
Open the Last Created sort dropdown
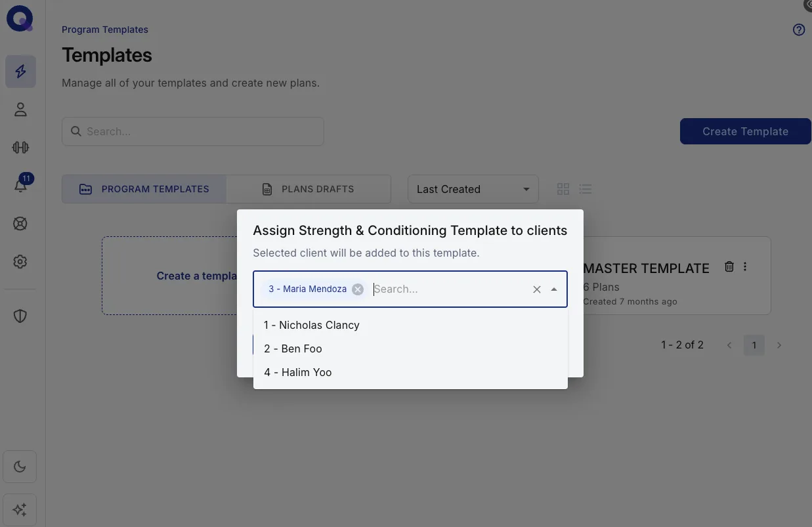[x=473, y=189]
